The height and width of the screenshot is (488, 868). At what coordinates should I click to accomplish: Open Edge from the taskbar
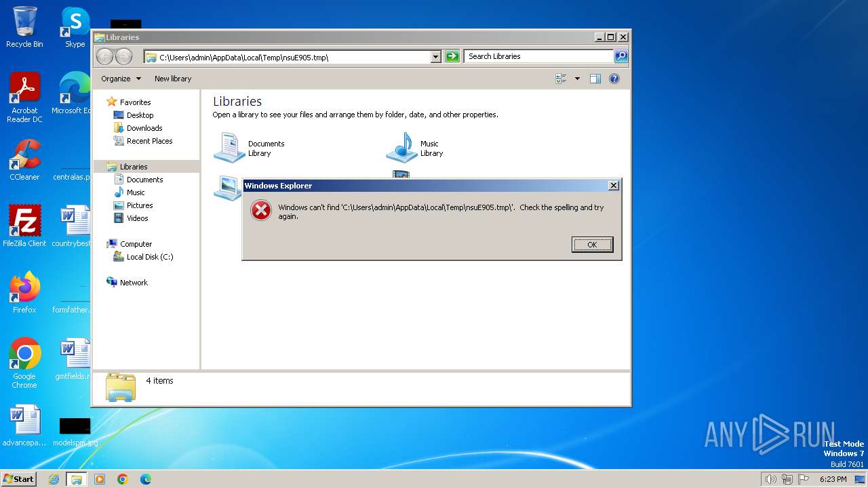coord(146,479)
